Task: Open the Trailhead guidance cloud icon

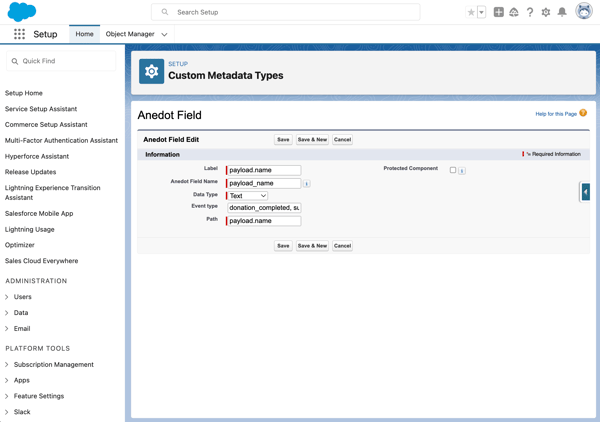Action: coord(514,12)
